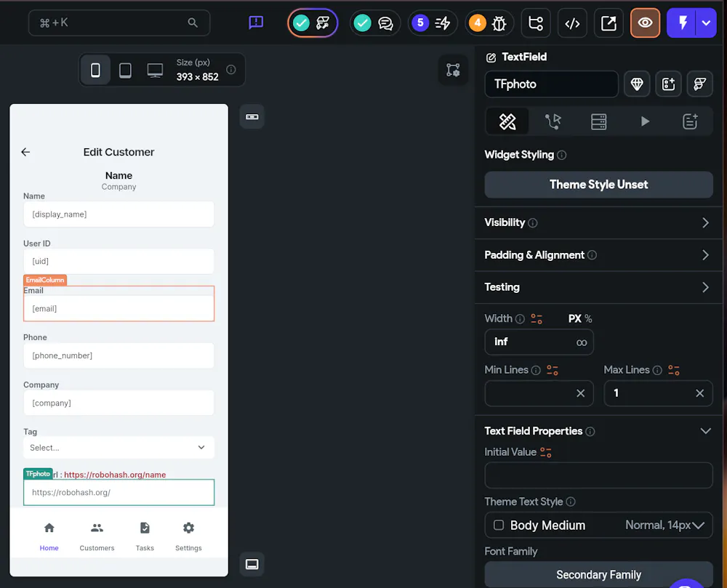The width and height of the screenshot is (727, 588).
Task: Collapse the Text Field Properties section
Action: [x=705, y=432]
